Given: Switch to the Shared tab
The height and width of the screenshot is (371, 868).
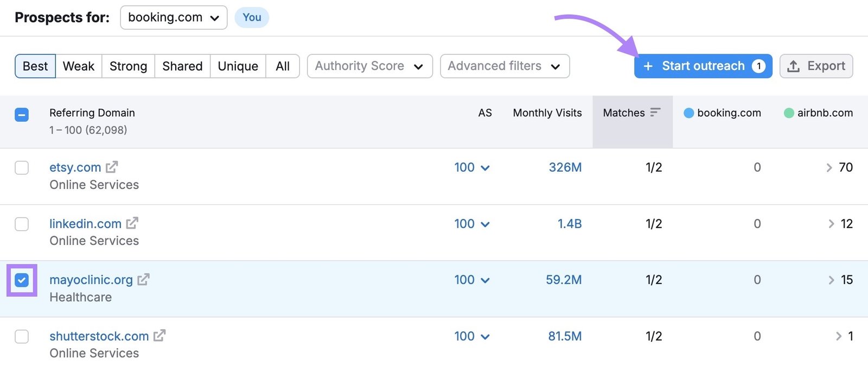Looking at the screenshot, I should 182,66.
